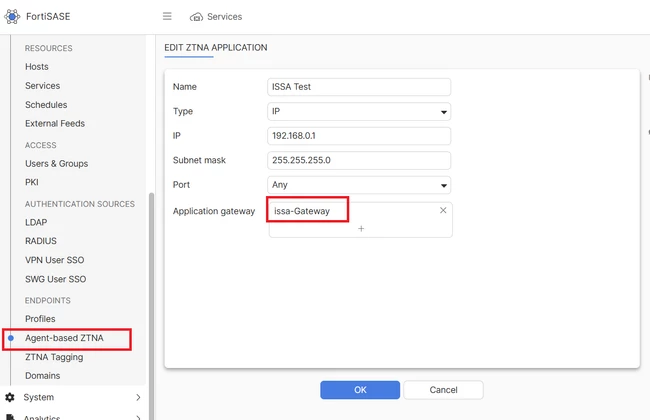Screen dimensions: 650x420
Task: Open endpoint Profiles
Action: [x=40, y=319]
